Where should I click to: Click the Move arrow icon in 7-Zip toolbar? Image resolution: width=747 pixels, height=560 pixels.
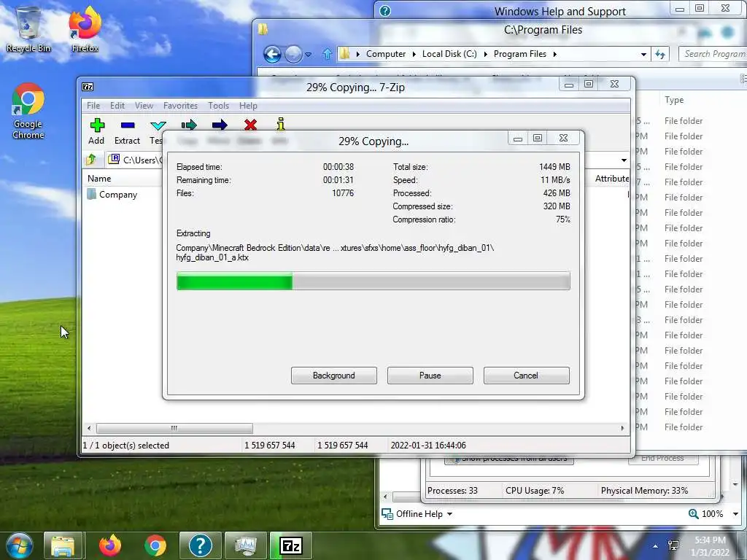(220, 125)
